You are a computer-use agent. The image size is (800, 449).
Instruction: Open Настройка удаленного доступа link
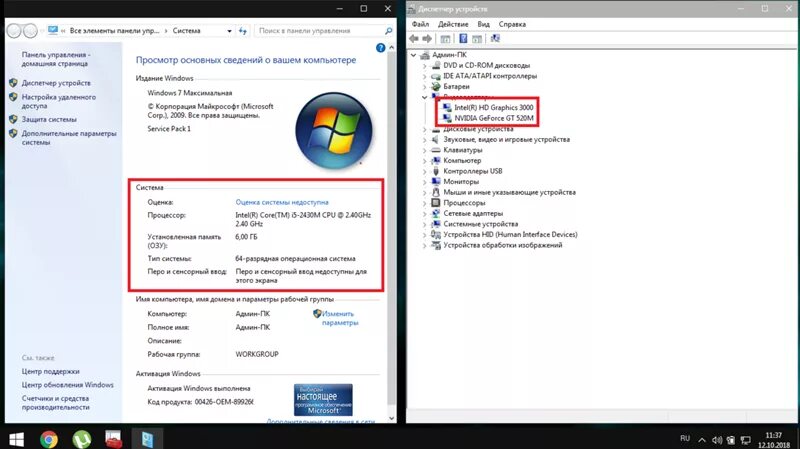58,101
